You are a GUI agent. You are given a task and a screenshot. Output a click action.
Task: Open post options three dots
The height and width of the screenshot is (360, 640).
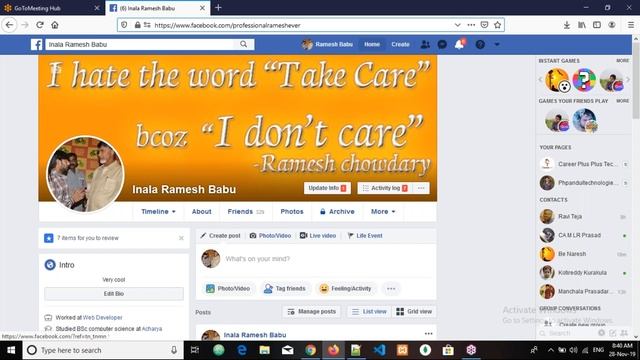428,334
